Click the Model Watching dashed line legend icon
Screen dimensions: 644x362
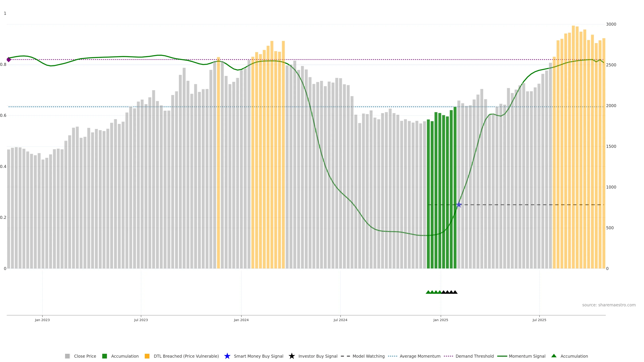[x=345, y=356]
